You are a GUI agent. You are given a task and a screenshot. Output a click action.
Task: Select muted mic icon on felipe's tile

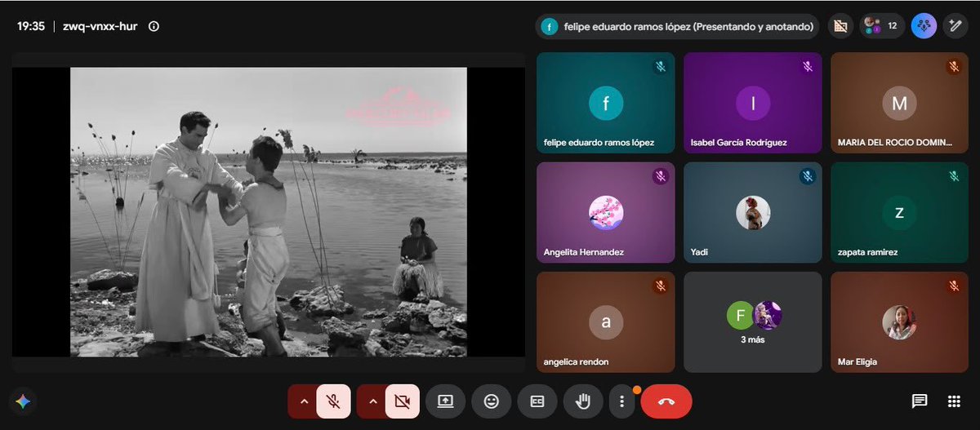(x=660, y=67)
